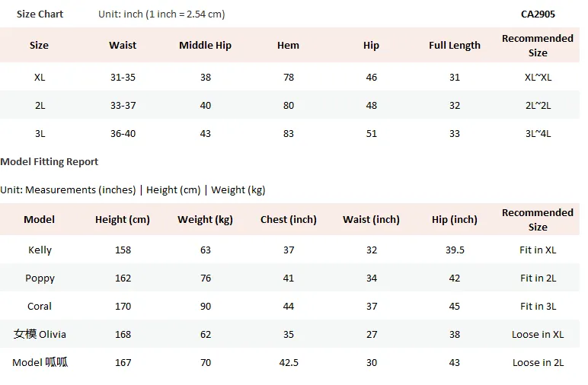Viewport: 588px width, 385px height.
Task: Select the CA2905 product code
Action: (x=538, y=14)
